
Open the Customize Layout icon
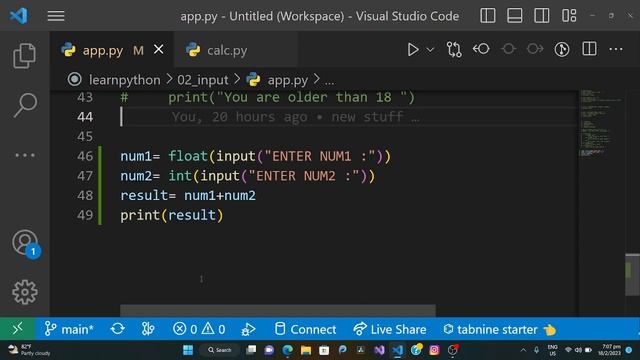[569, 16]
